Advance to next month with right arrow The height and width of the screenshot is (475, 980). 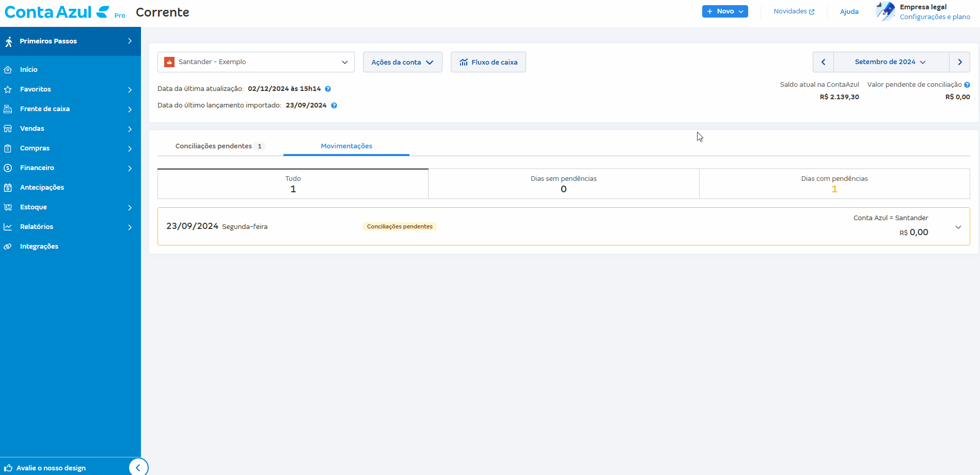(960, 62)
